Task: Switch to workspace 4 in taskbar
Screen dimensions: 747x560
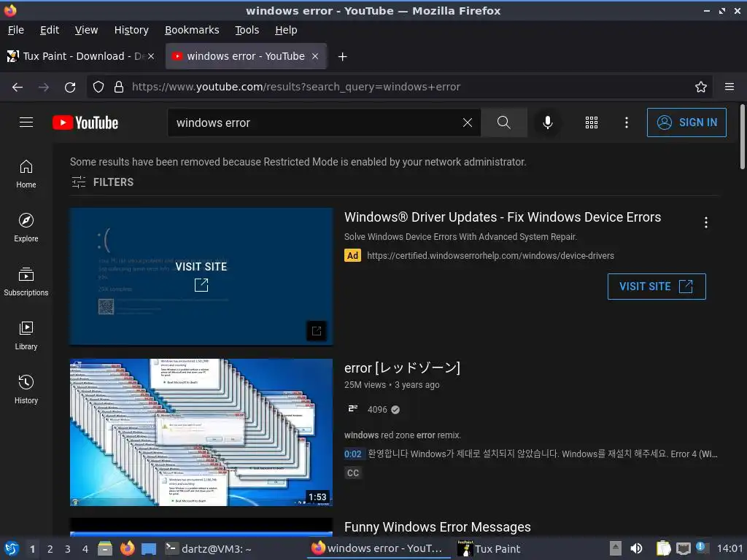Action: [x=85, y=549]
